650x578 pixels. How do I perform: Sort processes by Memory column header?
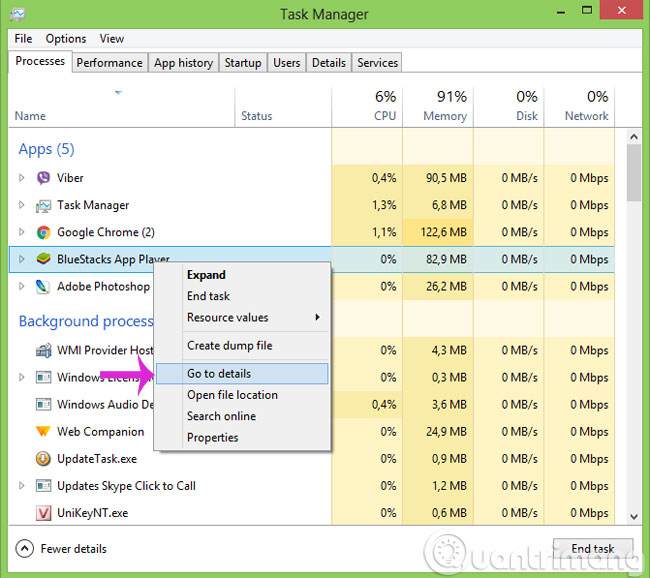pos(444,106)
